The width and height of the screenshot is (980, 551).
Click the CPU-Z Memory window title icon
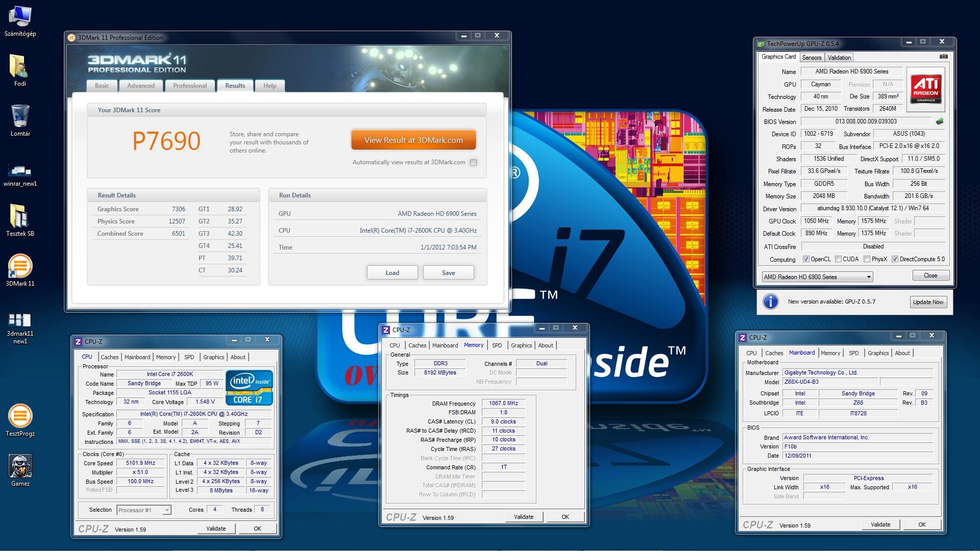[386, 330]
